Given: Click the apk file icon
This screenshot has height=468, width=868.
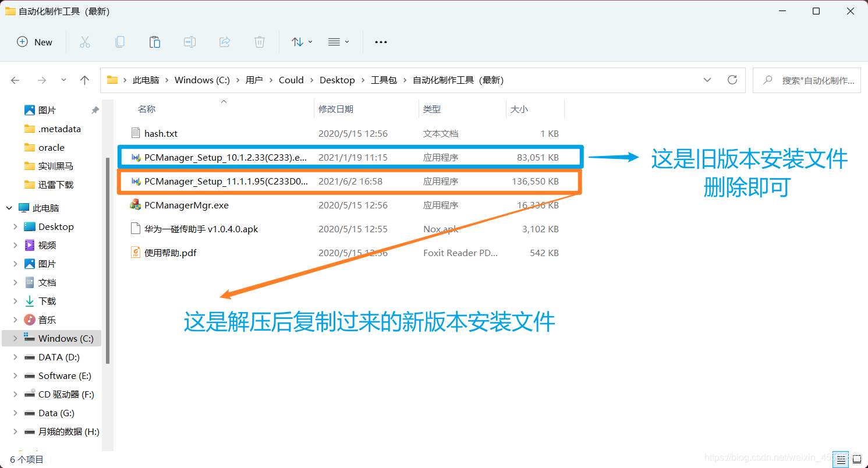Looking at the screenshot, I should coord(136,229).
